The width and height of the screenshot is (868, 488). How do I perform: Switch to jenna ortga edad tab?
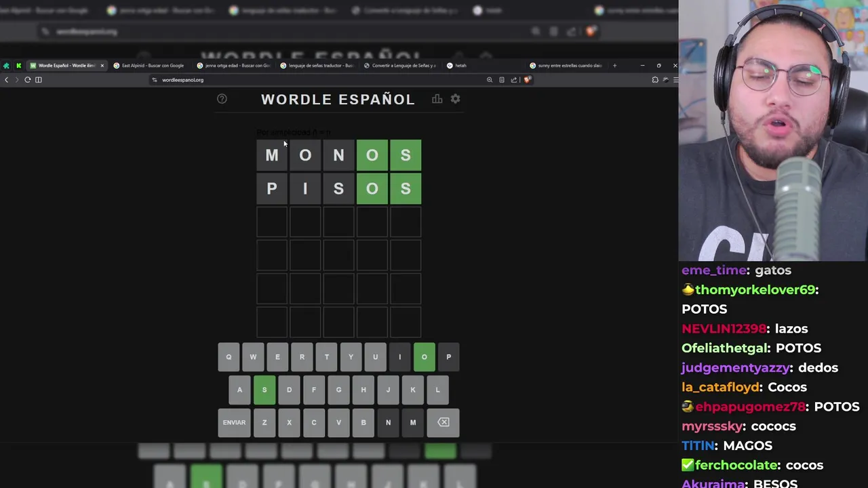click(234, 66)
